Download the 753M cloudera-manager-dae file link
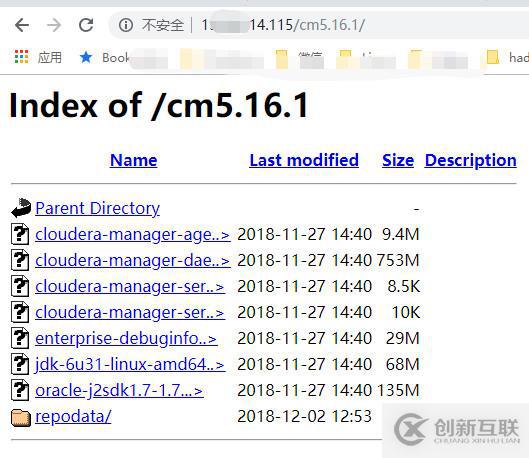The image size is (529, 458). click(133, 260)
